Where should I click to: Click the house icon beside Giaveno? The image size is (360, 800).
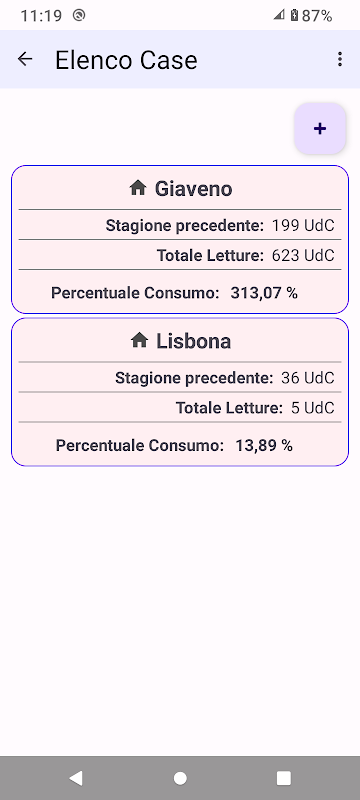(x=138, y=188)
